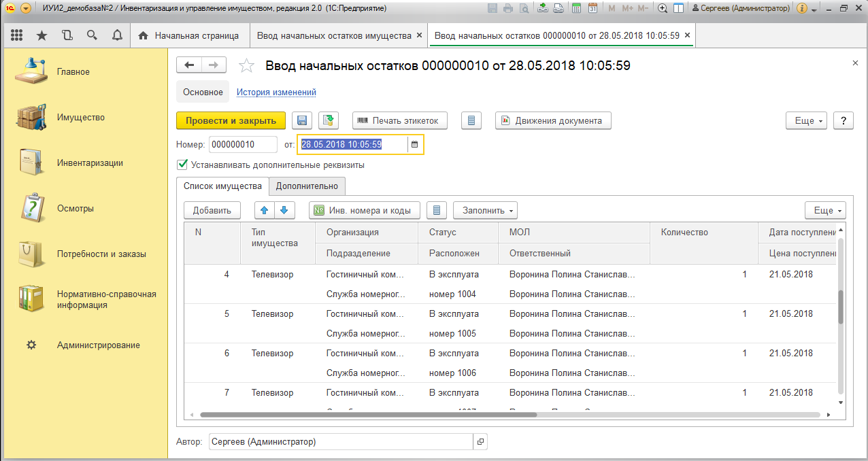Open the Имущество section
Screen dimensions: 868x461
click(81, 117)
